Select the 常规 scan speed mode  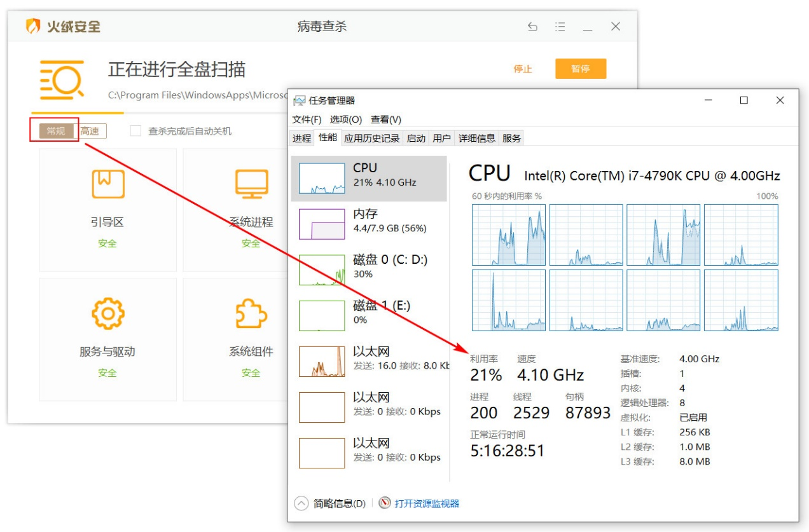(56, 131)
